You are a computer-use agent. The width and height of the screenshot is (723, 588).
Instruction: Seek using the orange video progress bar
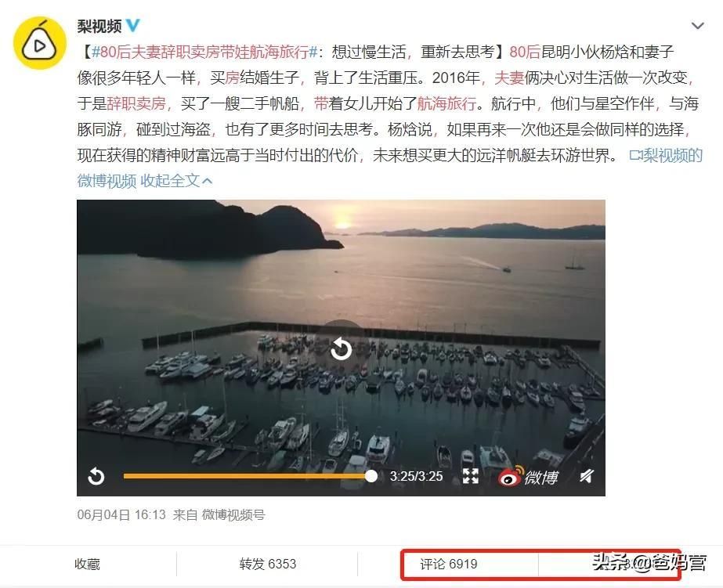click(x=248, y=476)
